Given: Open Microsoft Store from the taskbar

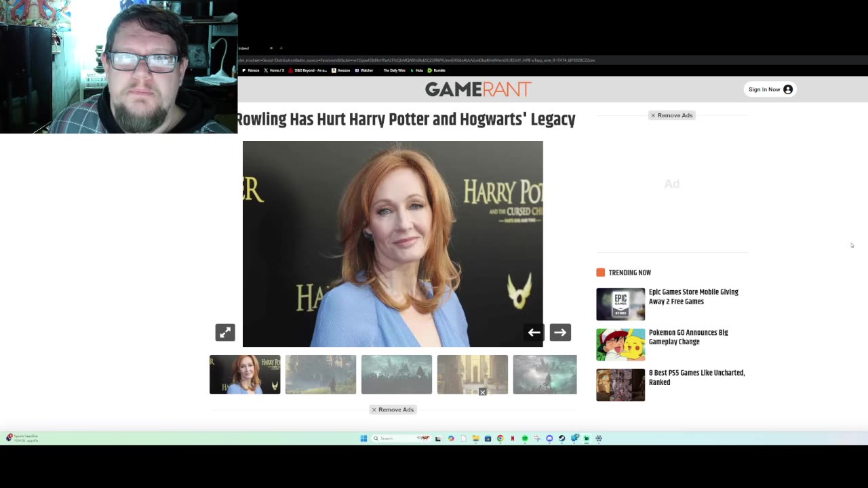Looking at the screenshot, I should (488, 439).
